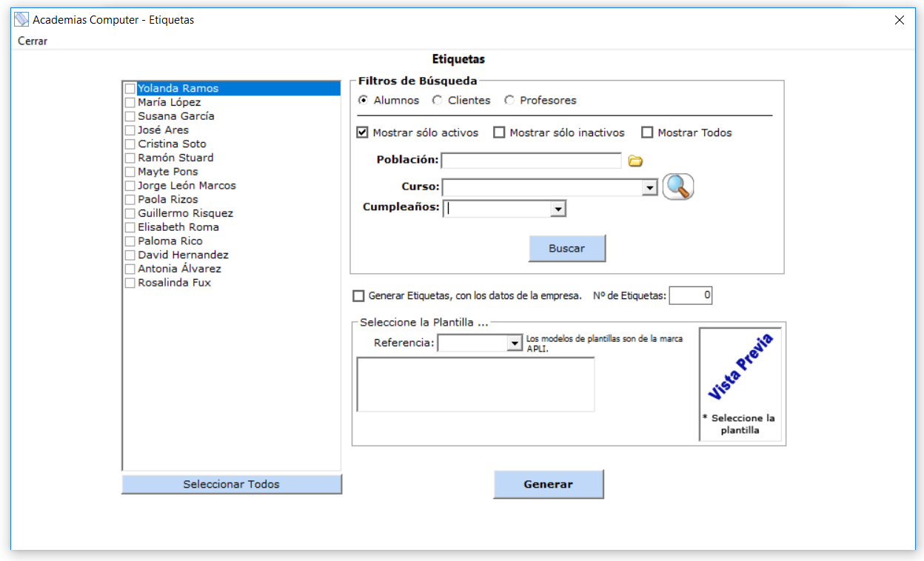Tick the Mostrar Todos checkbox
The width and height of the screenshot is (924, 561).
(647, 132)
